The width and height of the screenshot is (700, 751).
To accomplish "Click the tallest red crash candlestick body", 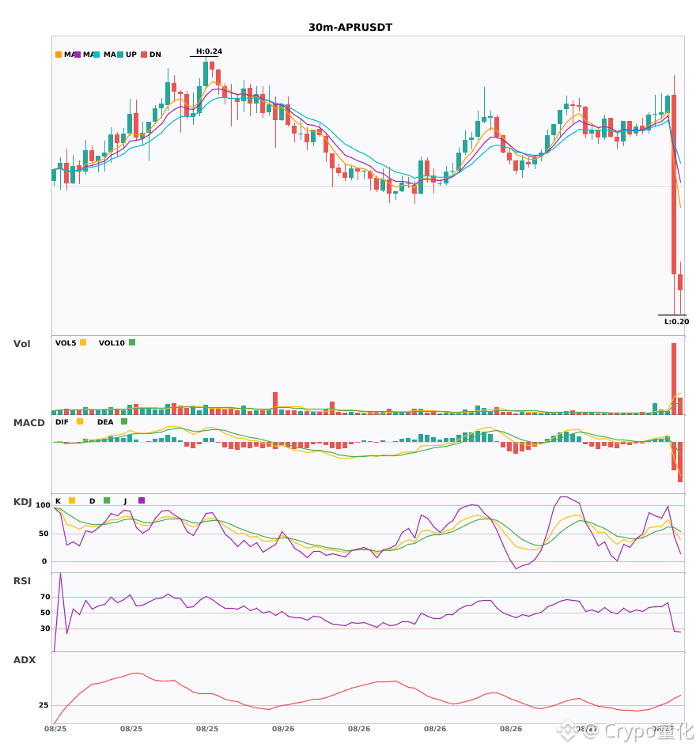I will [x=674, y=184].
